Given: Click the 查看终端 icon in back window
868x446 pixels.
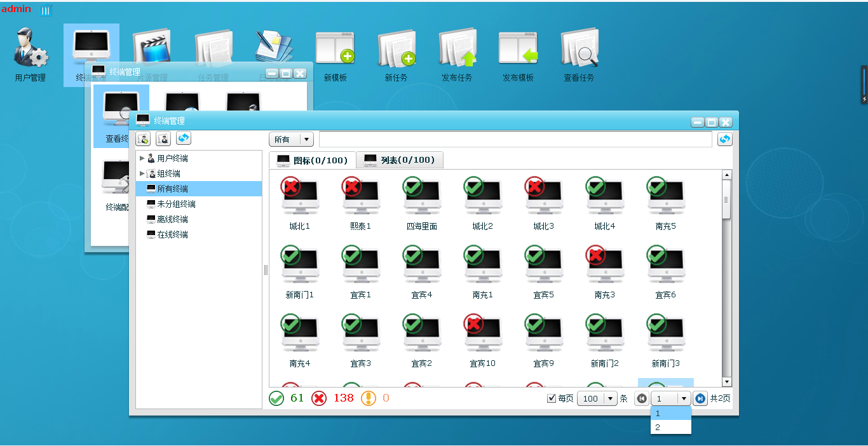Looking at the screenshot, I should (x=118, y=116).
